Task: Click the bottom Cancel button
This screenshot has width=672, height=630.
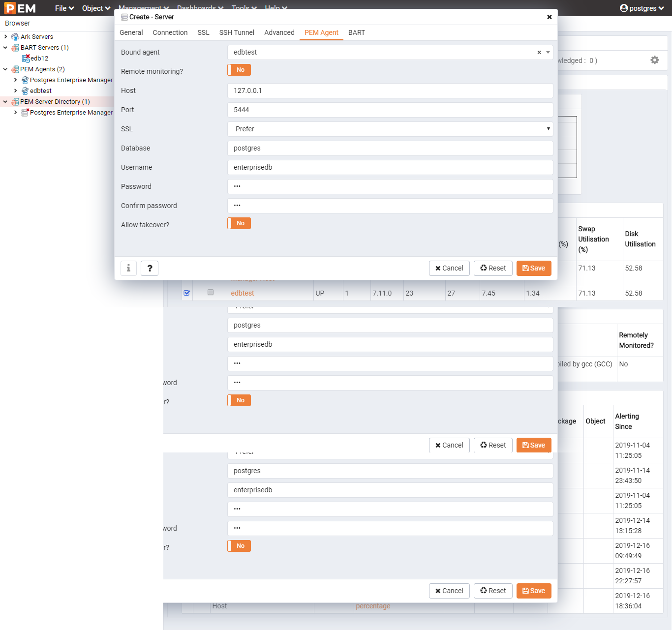Action: point(449,591)
